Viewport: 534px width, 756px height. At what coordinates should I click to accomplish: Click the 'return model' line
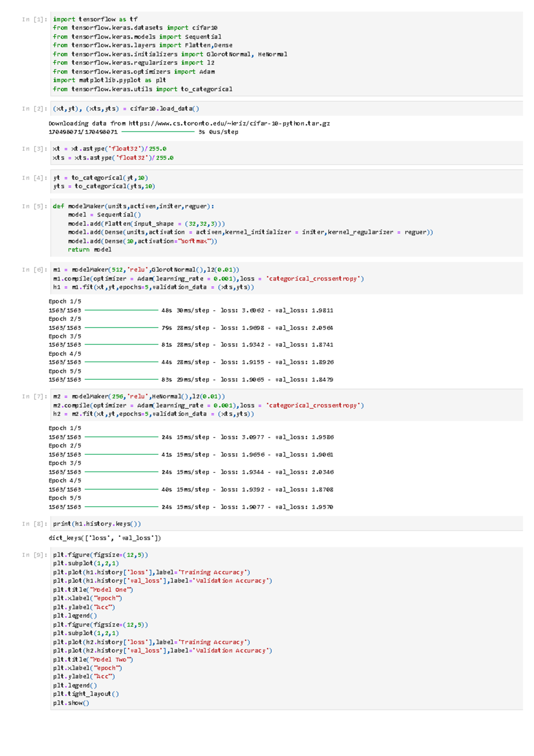coord(89,250)
